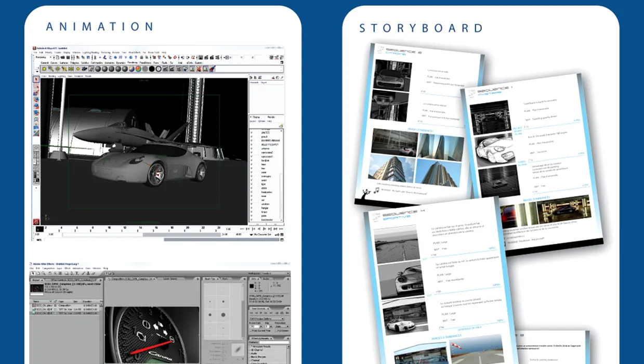
Task: Choose the Scale tool in Maya toolbox
Action: (x=36, y=112)
